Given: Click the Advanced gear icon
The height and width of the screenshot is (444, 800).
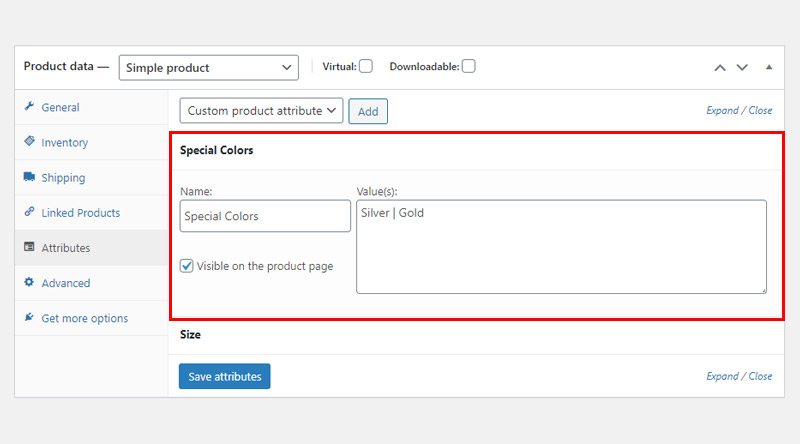Looking at the screenshot, I should click(x=29, y=282).
